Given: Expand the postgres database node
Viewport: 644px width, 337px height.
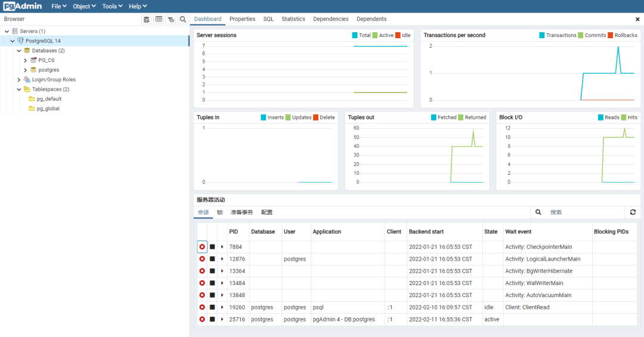Looking at the screenshot, I should click(x=26, y=70).
